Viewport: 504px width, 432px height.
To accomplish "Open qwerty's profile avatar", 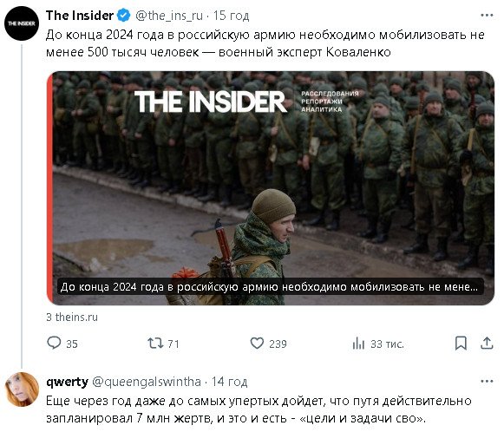I will point(22,389).
